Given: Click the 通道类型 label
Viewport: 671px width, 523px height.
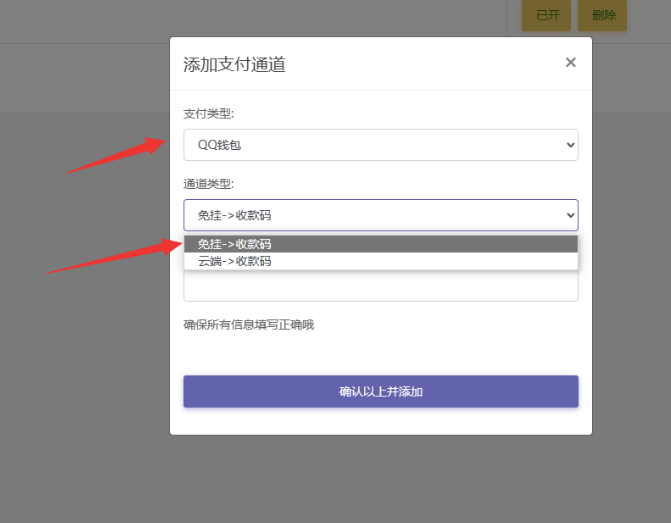Looking at the screenshot, I should (209, 184).
